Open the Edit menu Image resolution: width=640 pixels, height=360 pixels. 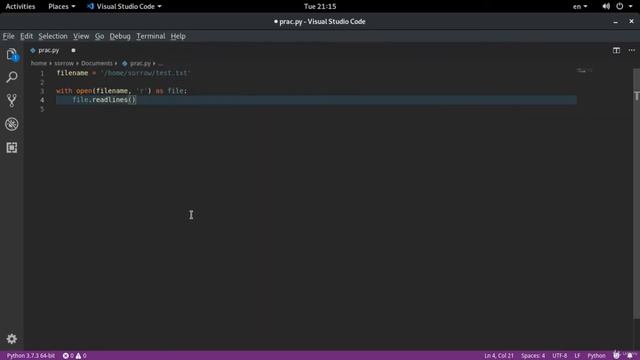tap(27, 36)
